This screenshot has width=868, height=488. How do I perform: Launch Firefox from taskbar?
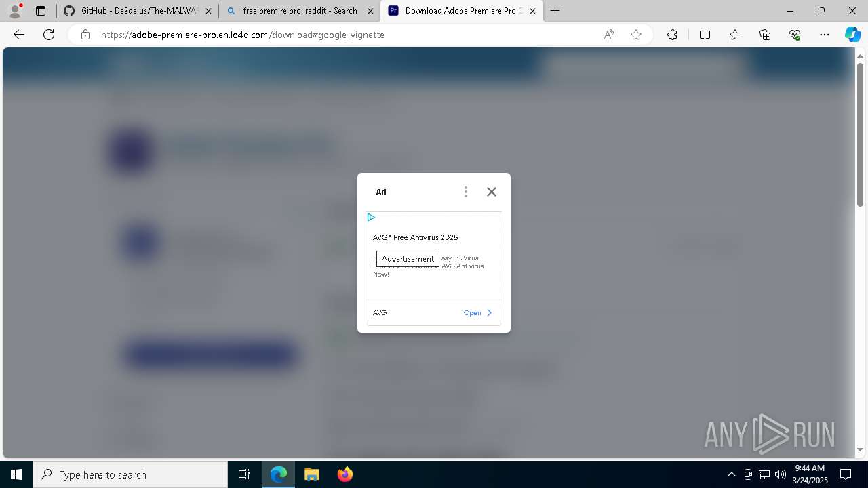point(344,474)
